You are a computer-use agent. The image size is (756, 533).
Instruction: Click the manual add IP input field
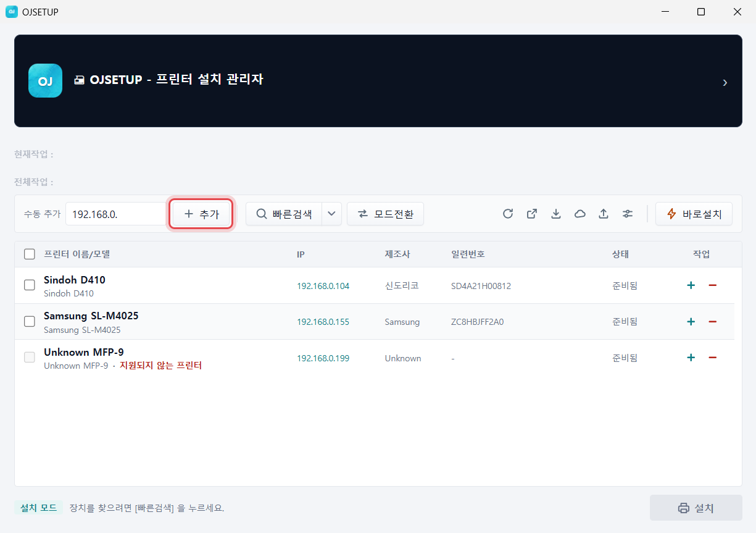point(115,214)
